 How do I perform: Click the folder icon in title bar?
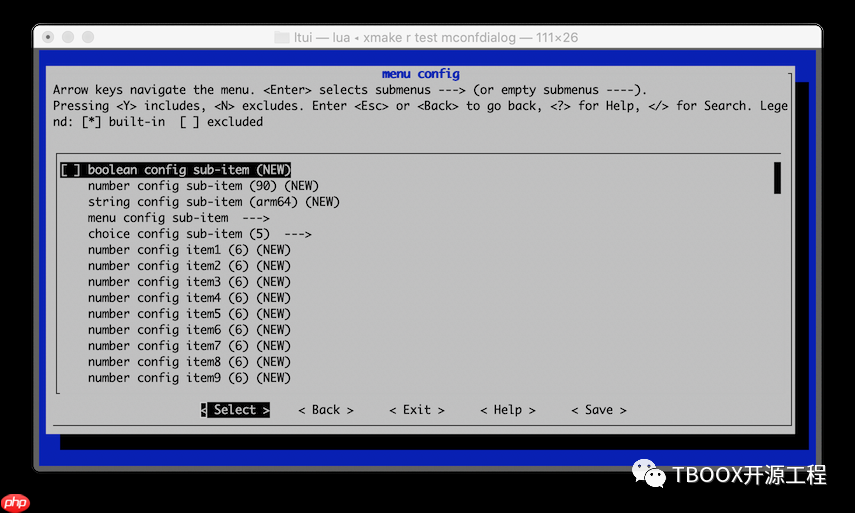[281, 38]
